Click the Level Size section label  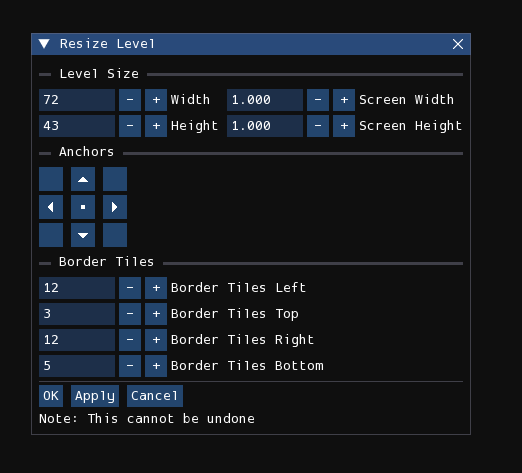99,74
